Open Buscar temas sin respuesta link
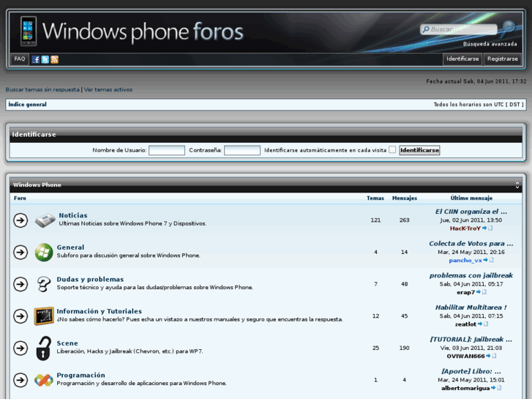Viewport: 532px width, 399px height. click(42, 89)
